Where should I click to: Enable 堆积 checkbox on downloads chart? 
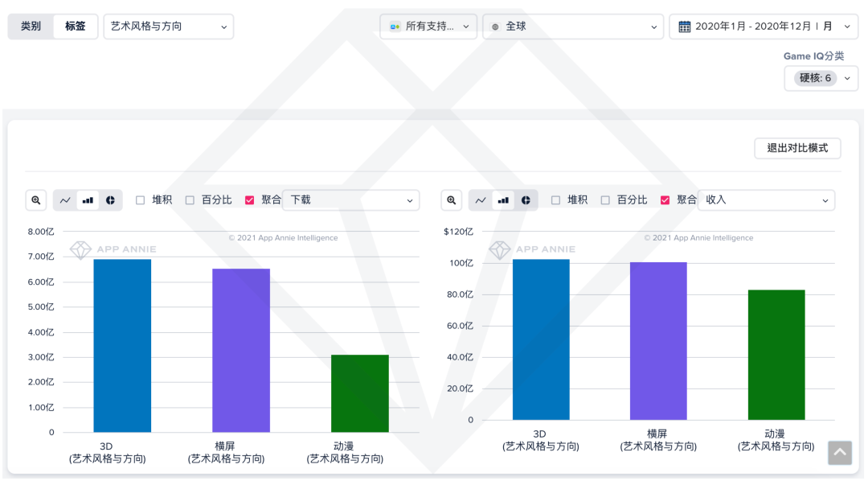tap(141, 200)
